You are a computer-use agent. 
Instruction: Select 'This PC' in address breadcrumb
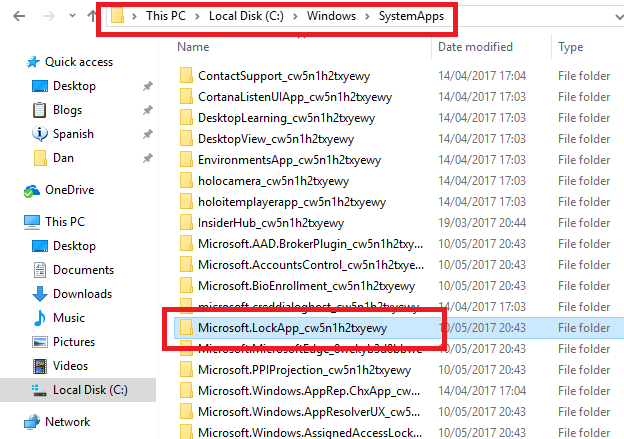click(166, 16)
